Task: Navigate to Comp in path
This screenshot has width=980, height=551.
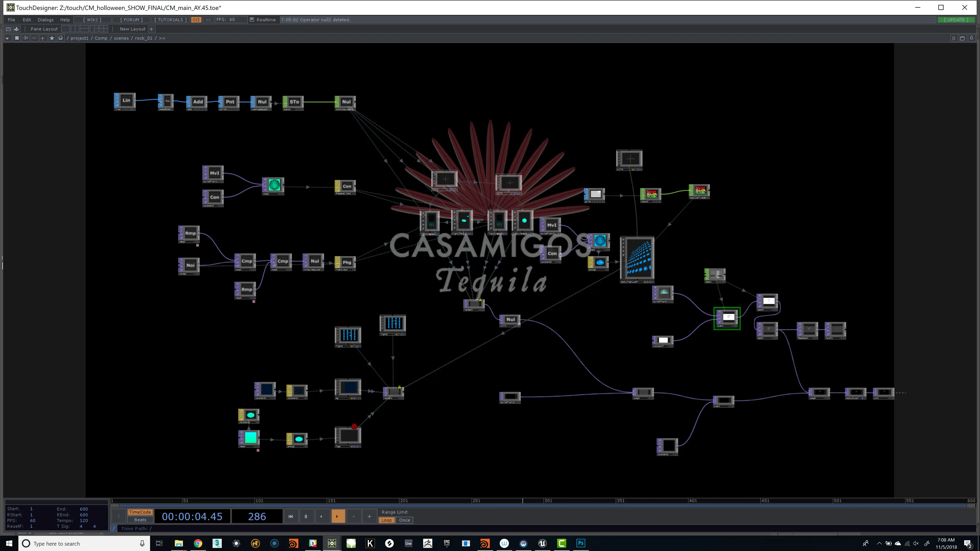Action: click(101, 38)
